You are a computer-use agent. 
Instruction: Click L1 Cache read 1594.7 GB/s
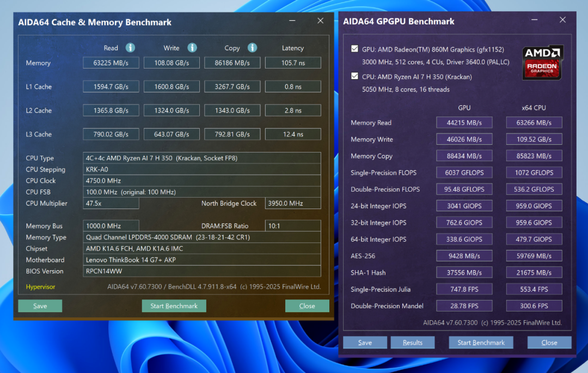pos(111,87)
